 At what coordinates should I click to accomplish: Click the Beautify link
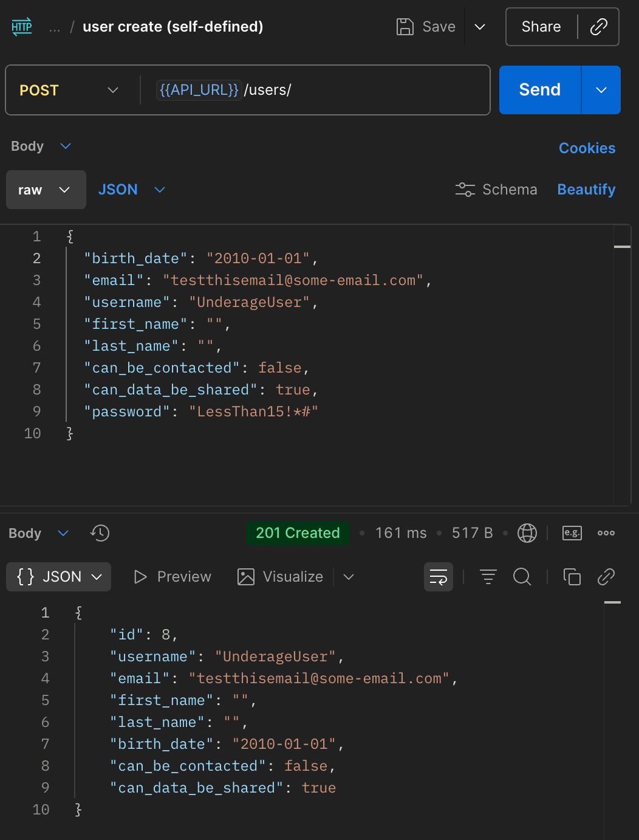(586, 190)
